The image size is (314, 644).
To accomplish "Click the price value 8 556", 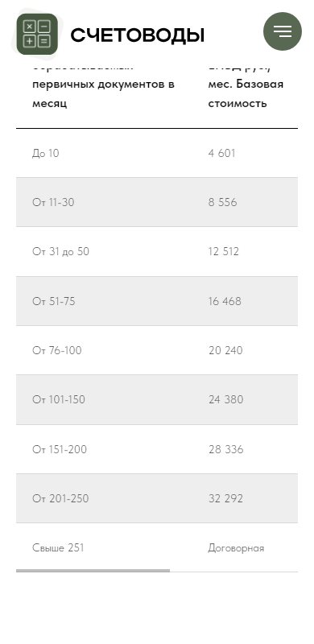I will coord(223,203).
